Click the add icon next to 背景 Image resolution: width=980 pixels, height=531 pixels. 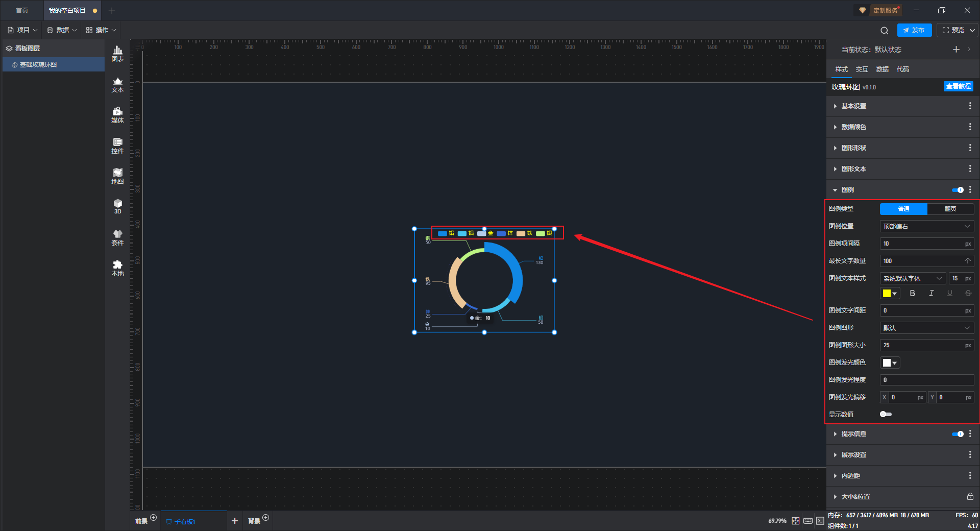point(265,518)
